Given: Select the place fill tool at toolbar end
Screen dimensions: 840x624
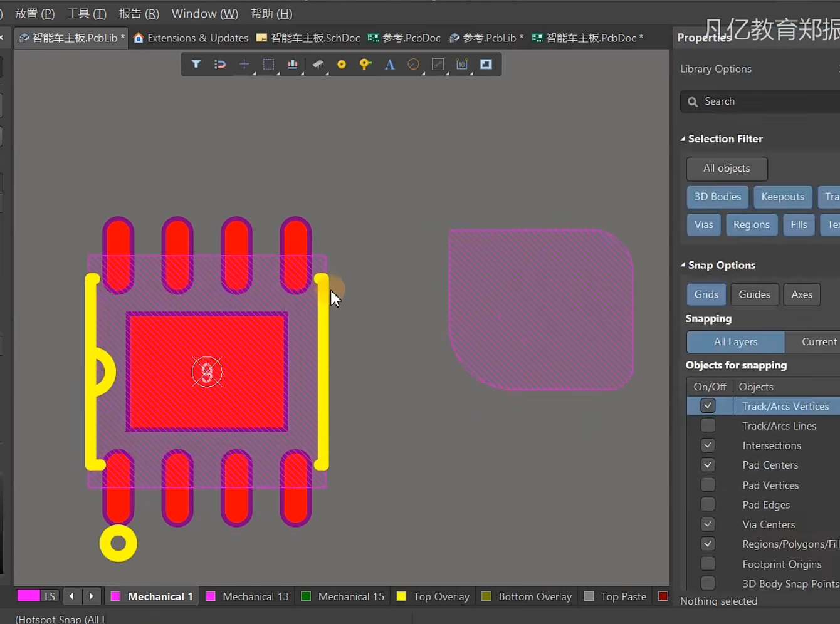Looking at the screenshot, I should pyautogui.click(x=485, y=64).
